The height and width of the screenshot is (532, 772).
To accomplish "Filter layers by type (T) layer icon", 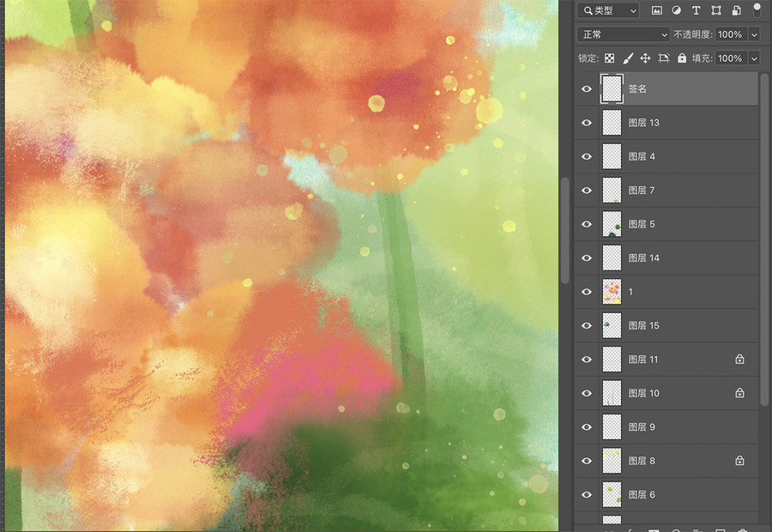I will (x=697, y=10).
